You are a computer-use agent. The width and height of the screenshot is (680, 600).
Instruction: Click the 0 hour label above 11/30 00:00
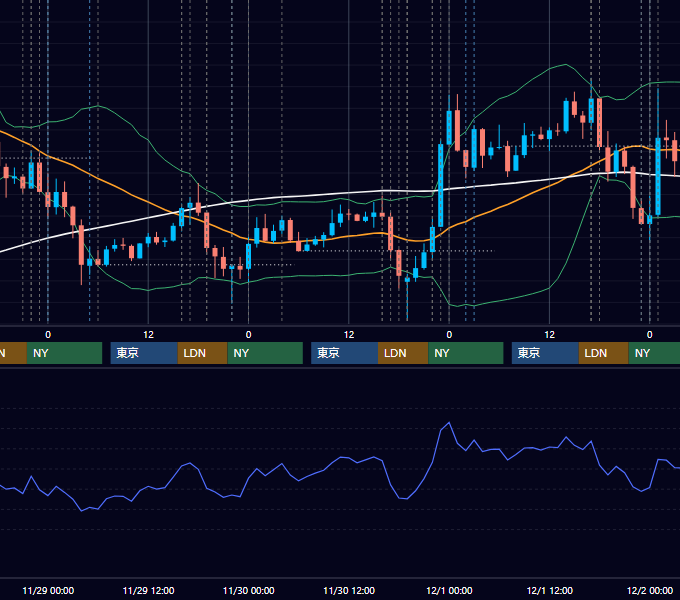pyautogui.click(x=248, y=335)
